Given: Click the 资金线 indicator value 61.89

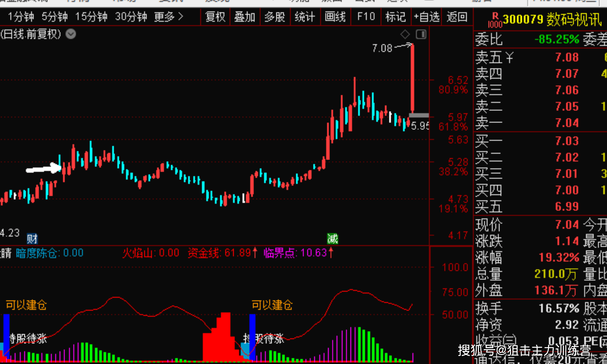Looking at the screenshot, I should pyautogui.click(x=238, y=253).
